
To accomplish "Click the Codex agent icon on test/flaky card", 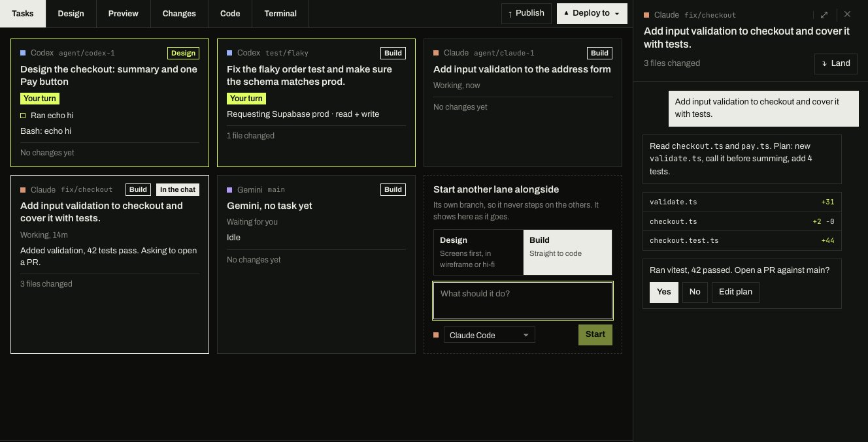I will [229, 53].
